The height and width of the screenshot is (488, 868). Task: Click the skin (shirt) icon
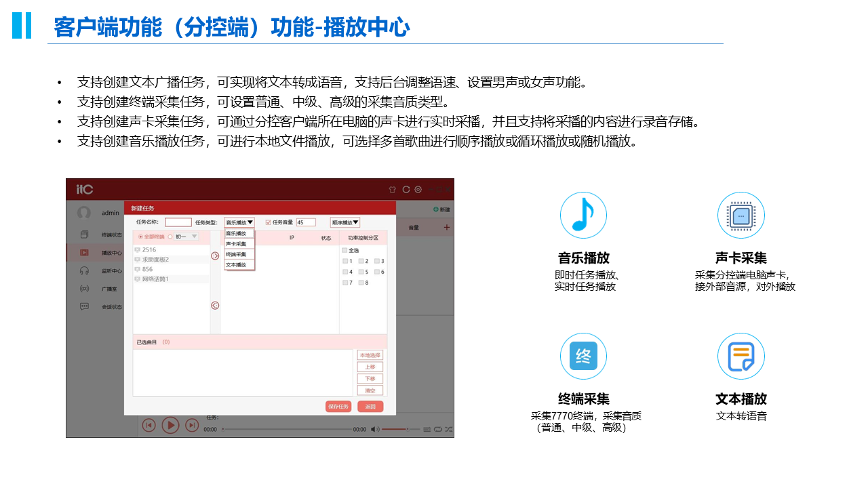[392, 190]
